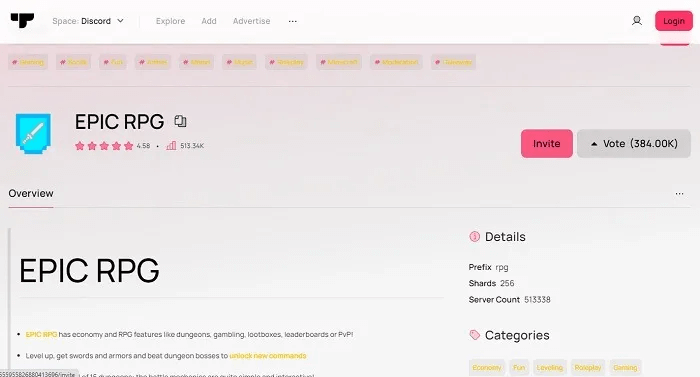Click the Categories tag icon
Viewport: 700px width, 377px height.
(x=474, y=335)
